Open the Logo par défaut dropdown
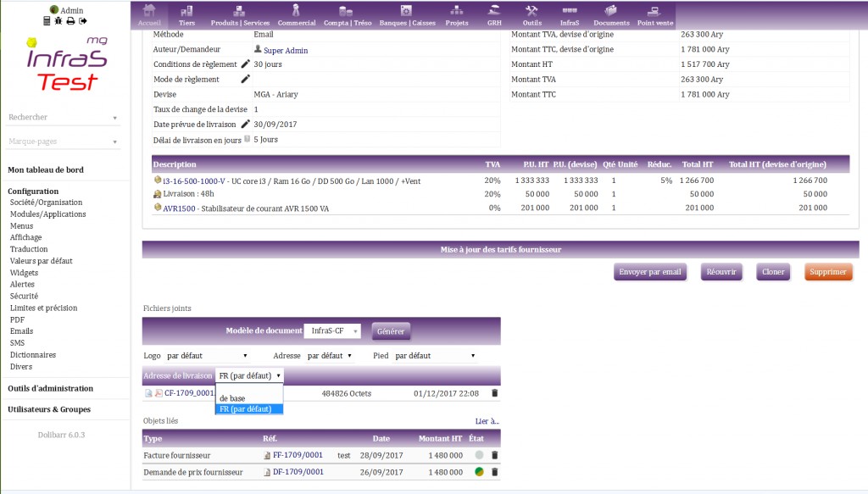868x494 pixels. pos(207,356)
